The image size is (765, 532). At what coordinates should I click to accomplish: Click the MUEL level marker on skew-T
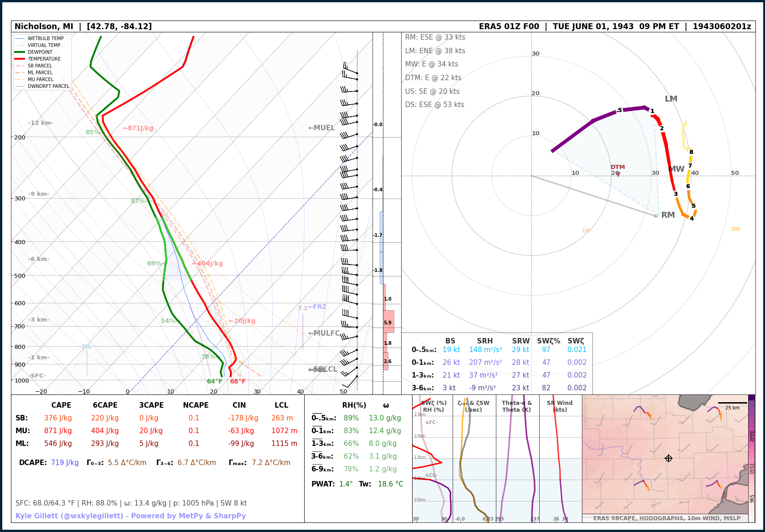click(321, 128)
